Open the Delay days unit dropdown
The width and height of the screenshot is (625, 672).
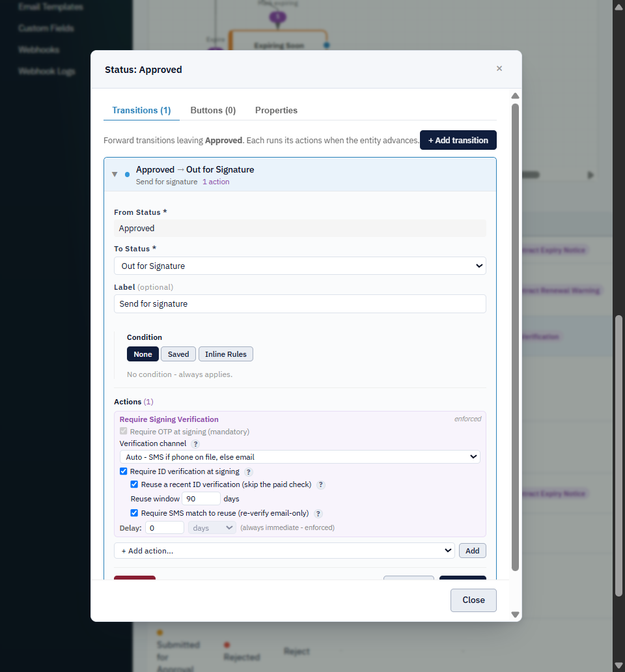(x=212, y=527)
